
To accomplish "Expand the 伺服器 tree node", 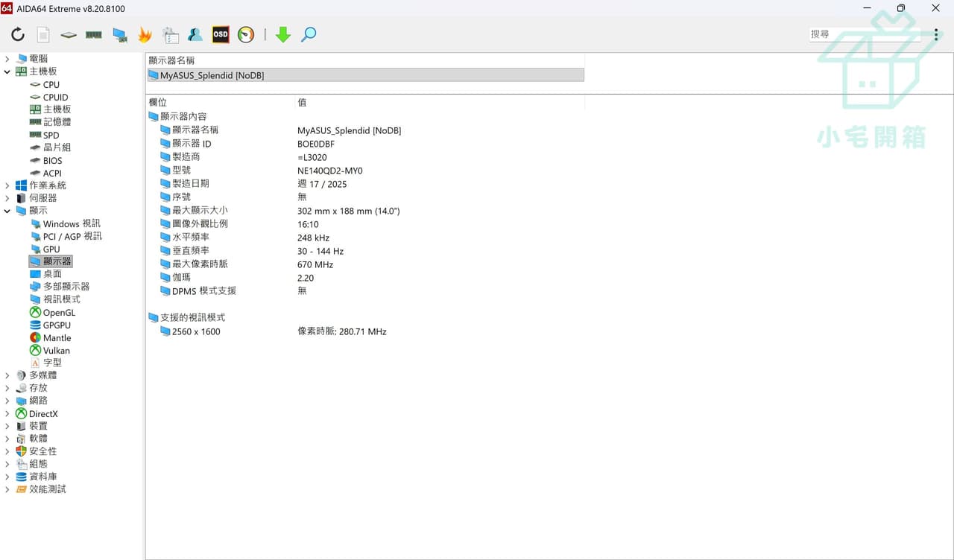I will [7, 198].
